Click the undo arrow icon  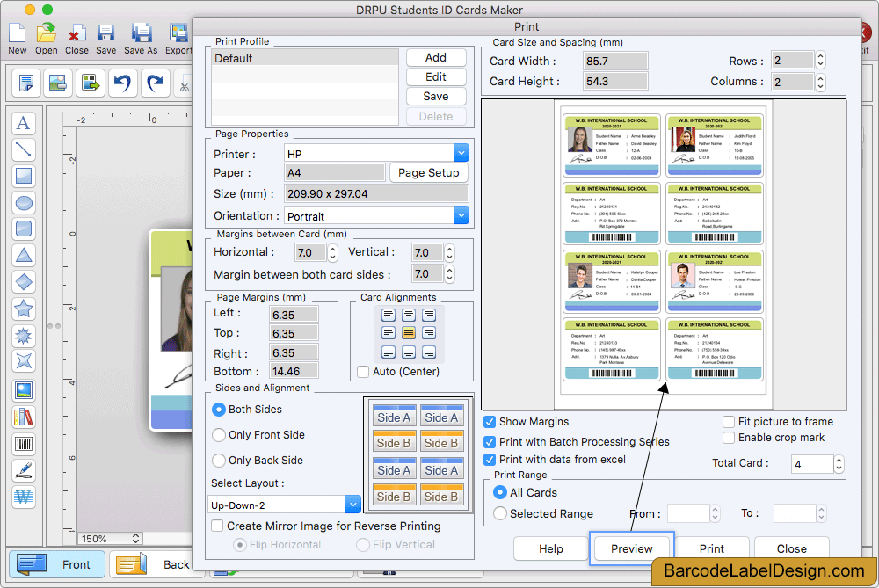(x=122, y=83)
